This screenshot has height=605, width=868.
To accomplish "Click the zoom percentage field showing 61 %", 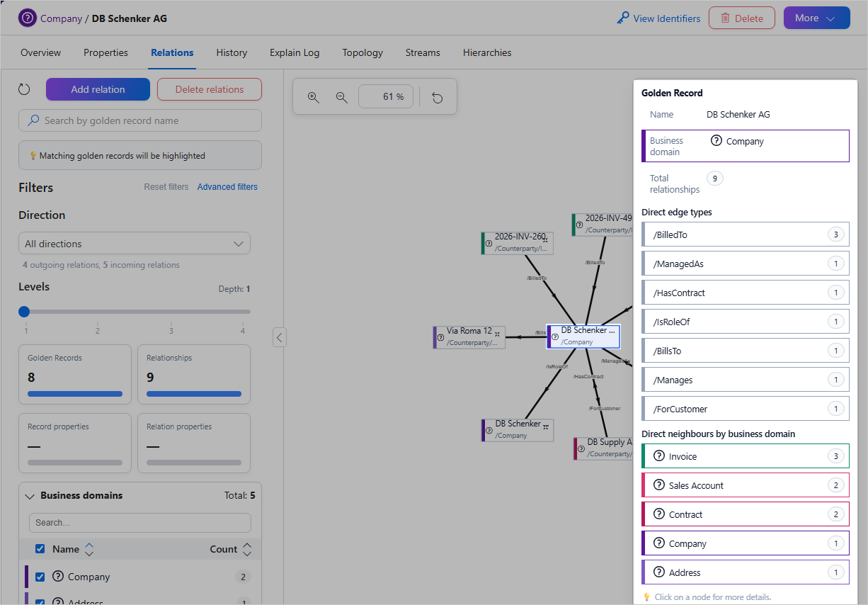I will point(386,97).
